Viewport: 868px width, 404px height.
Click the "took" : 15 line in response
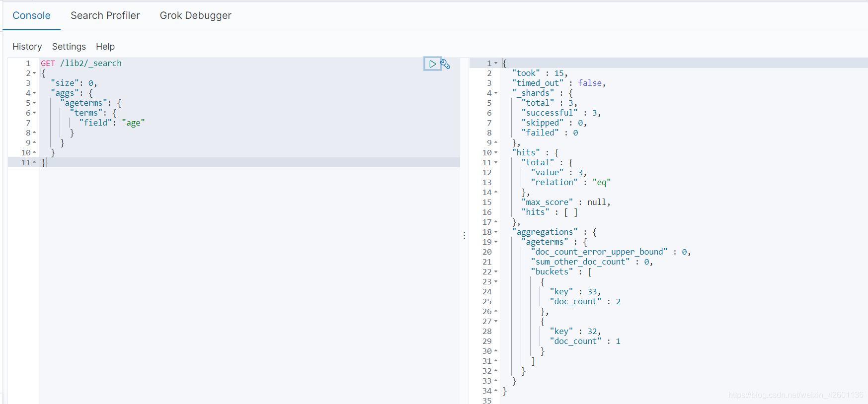point(540,73)
